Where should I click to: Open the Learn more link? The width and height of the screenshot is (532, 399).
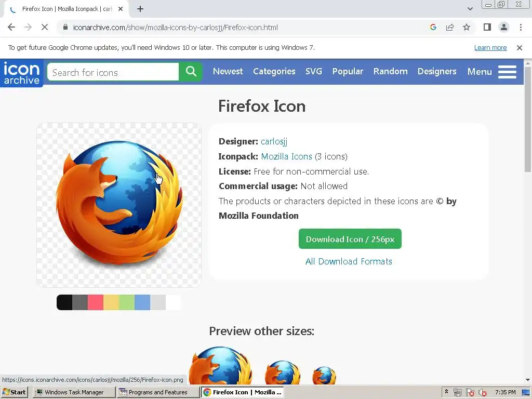pos(490,48)
